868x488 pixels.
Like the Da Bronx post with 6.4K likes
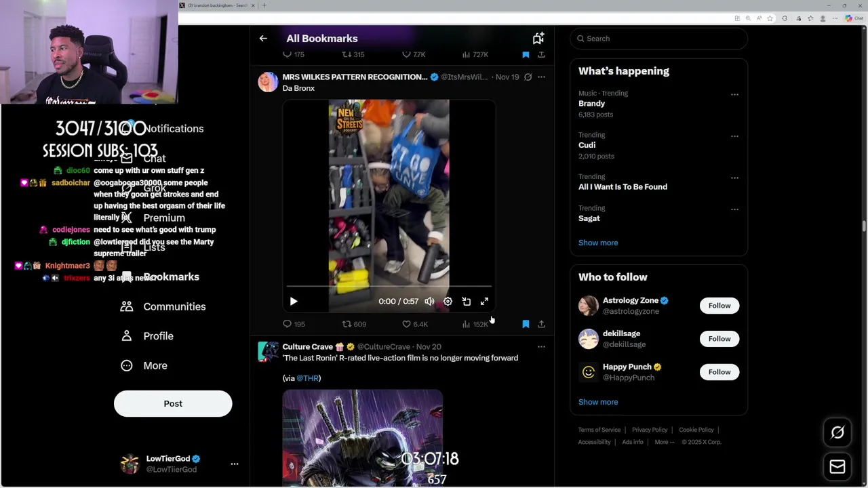coord(415,324)
